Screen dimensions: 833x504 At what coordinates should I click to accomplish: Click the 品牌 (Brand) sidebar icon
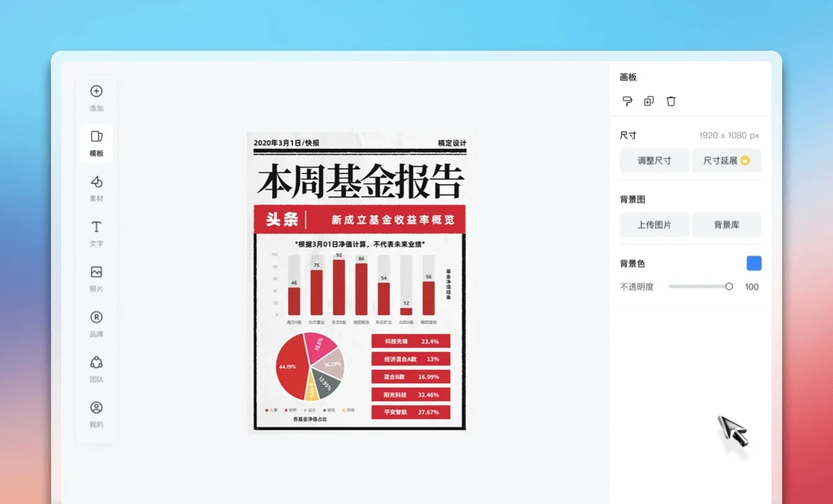96,317
